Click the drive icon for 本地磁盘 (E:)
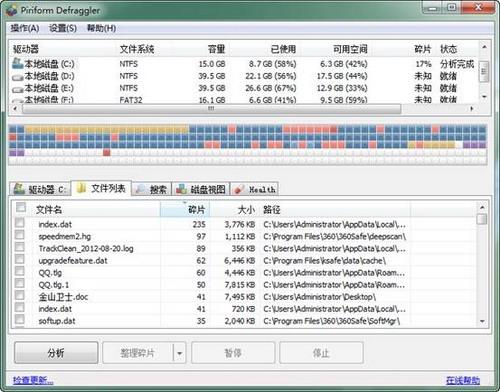 coord(17,89)
